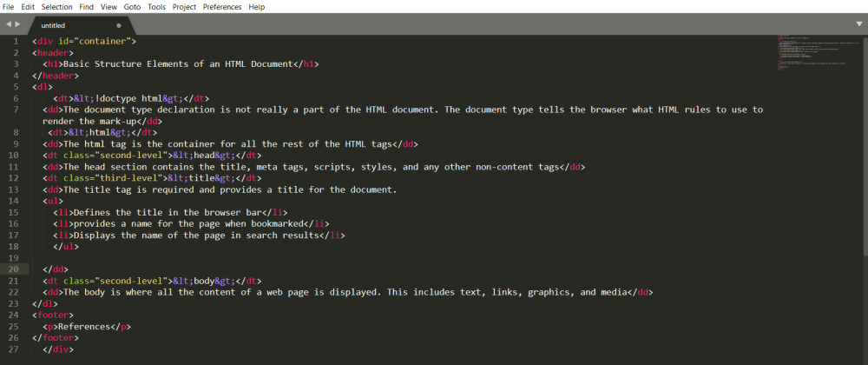Click 'Basic Structure Elements of an HTML Document' text
This screenshot has height=365, width=868.
pos(178,63)
